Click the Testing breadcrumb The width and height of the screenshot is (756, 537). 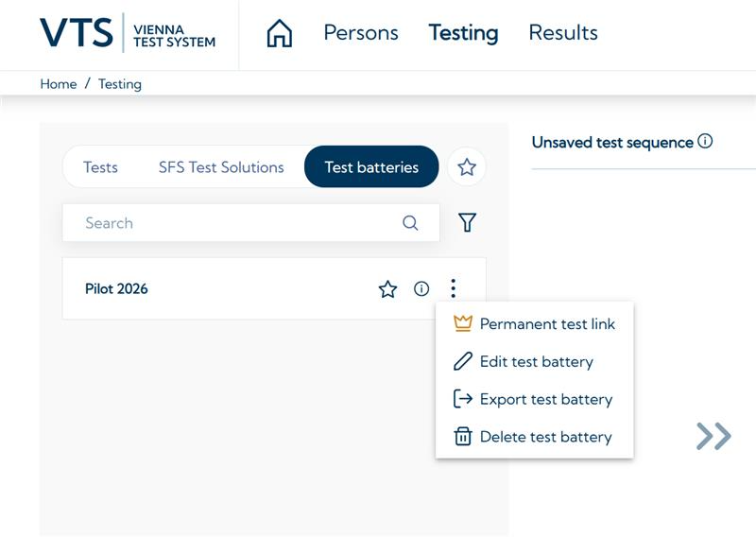click(120, 84)
